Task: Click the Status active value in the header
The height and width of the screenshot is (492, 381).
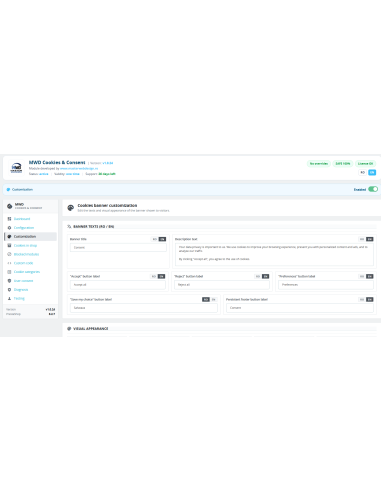Action: 44,174
